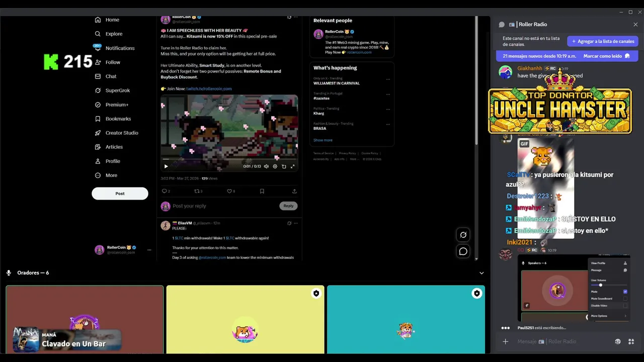Open options for #zazetes trend
Image resolution: width=644 pixels, height=362 pixels.
coord(388,94)
